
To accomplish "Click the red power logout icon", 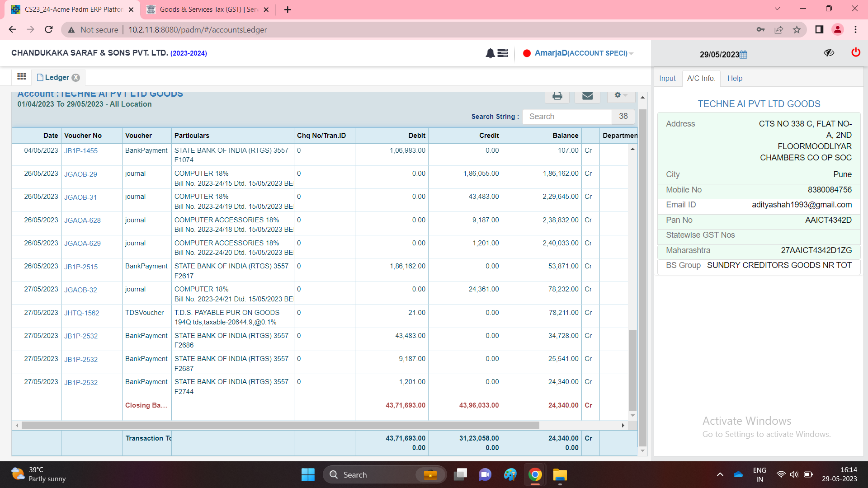I will pyautogui.click(x=856, y=52).
